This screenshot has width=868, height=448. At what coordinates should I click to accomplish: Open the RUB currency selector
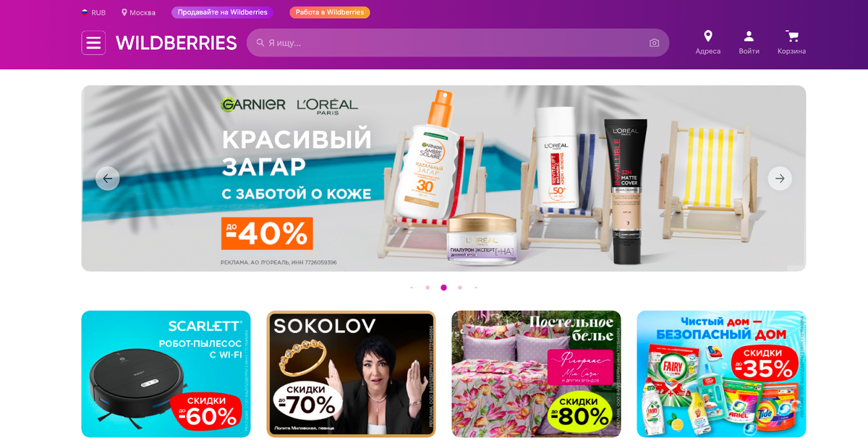click(93, 12)
